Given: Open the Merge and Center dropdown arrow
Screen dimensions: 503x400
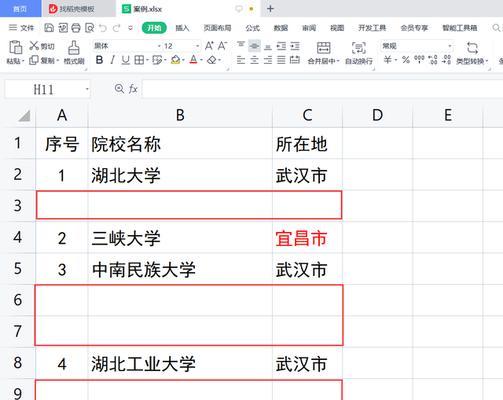Looking at the screenshot, I should click(338, 61).
